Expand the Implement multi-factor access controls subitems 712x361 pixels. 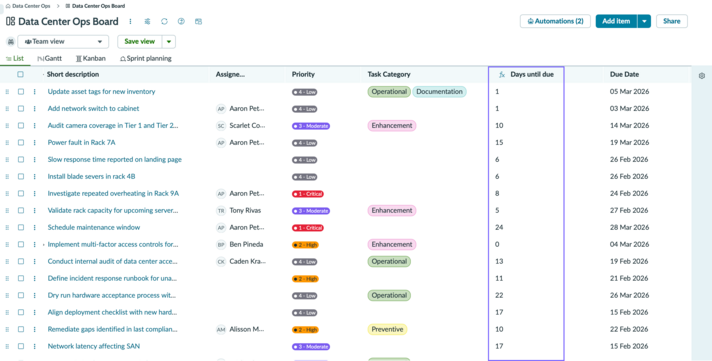click(44, 245)
